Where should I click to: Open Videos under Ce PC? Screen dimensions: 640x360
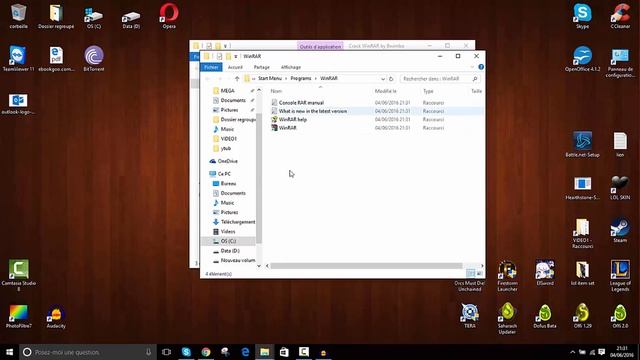click(228, 231)
